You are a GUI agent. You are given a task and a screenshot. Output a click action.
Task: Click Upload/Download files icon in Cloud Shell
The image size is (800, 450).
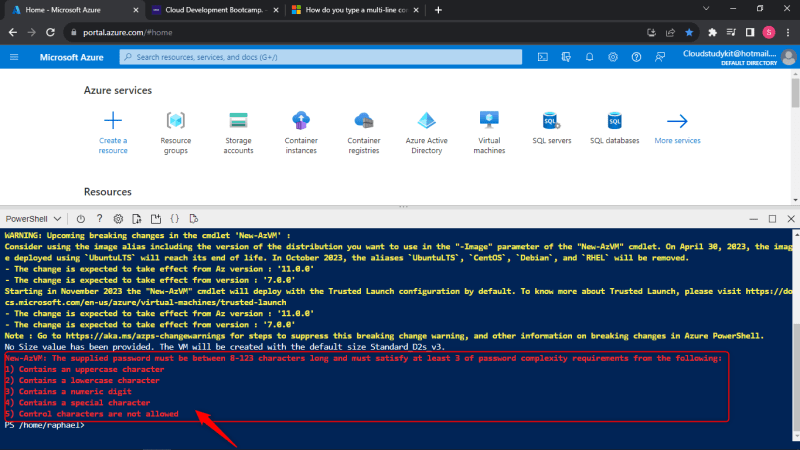pyautogui.click(x=137, y=219)
